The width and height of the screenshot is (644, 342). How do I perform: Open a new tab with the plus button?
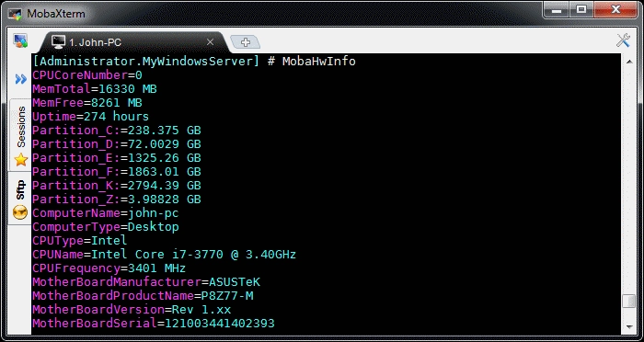(246, 42)
